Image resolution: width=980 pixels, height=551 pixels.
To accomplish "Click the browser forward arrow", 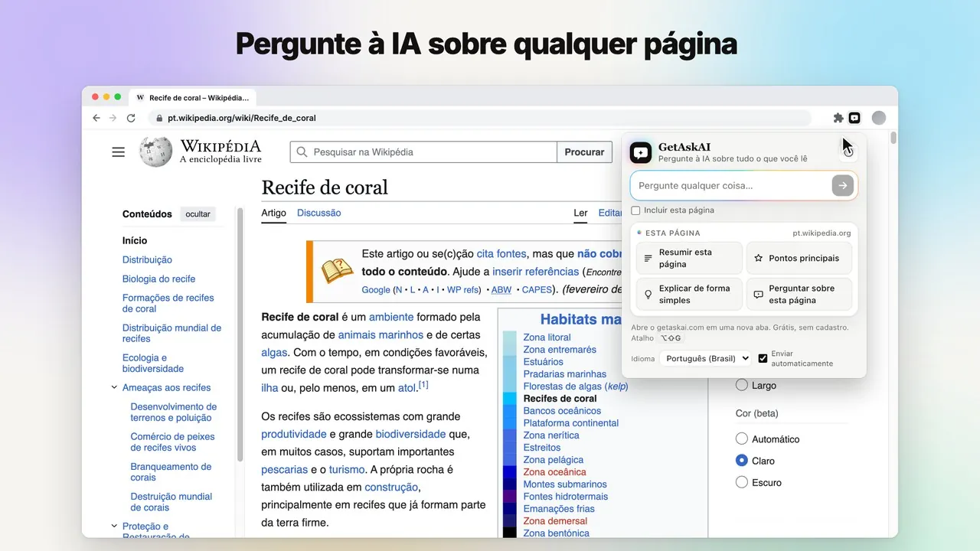I will point(113,118).
